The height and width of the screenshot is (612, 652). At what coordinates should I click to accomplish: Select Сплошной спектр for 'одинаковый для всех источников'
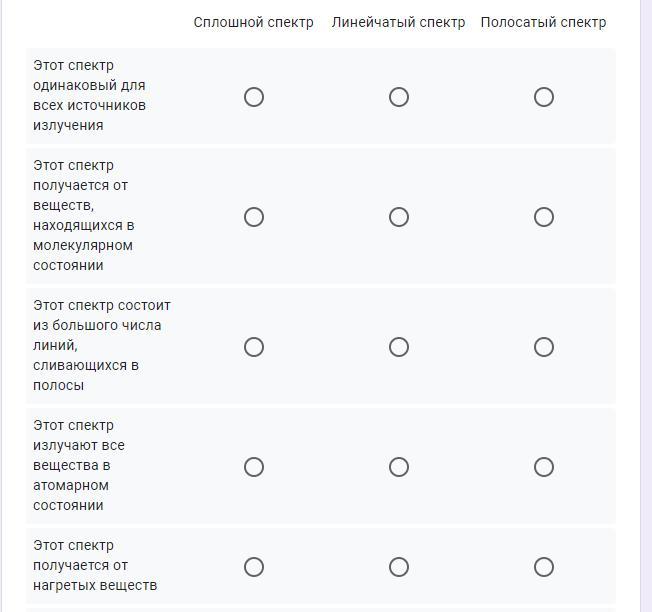click(x=254, y=97)
